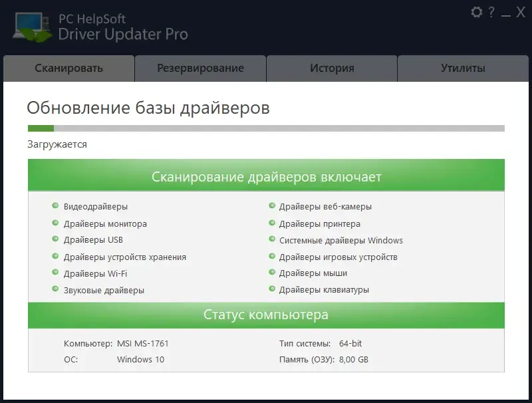The image size is (532, 403).
Task: Click the scan progress bar
Action: tap(266, 126)
